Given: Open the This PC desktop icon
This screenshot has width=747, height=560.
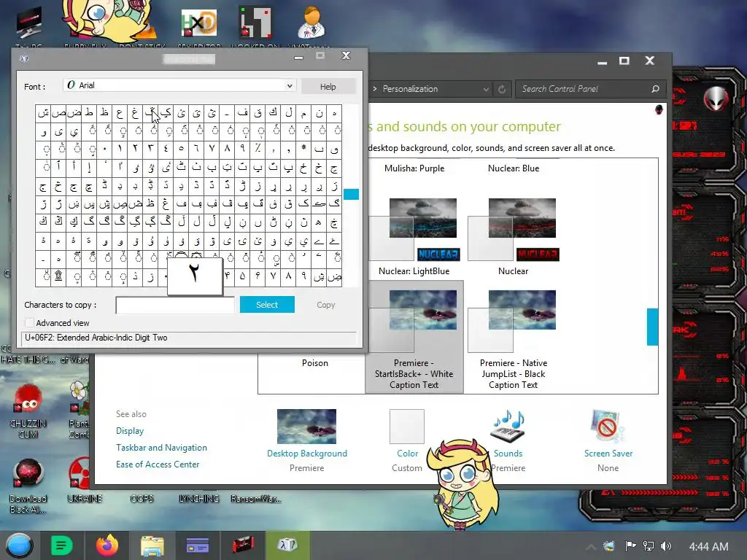Looking at the screenshot, I should coord(28,24).
